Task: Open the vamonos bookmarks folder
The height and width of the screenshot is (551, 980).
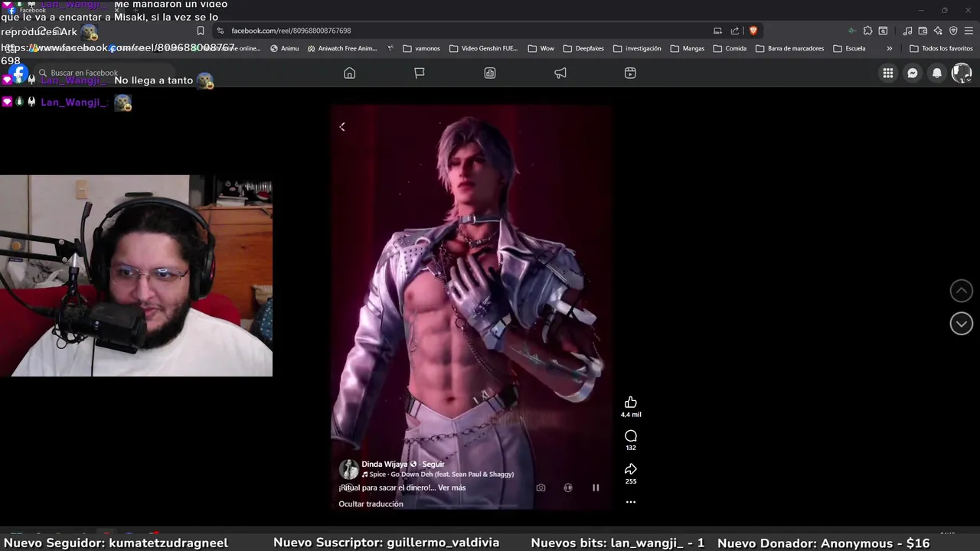Action: click(x=421, y=48)
